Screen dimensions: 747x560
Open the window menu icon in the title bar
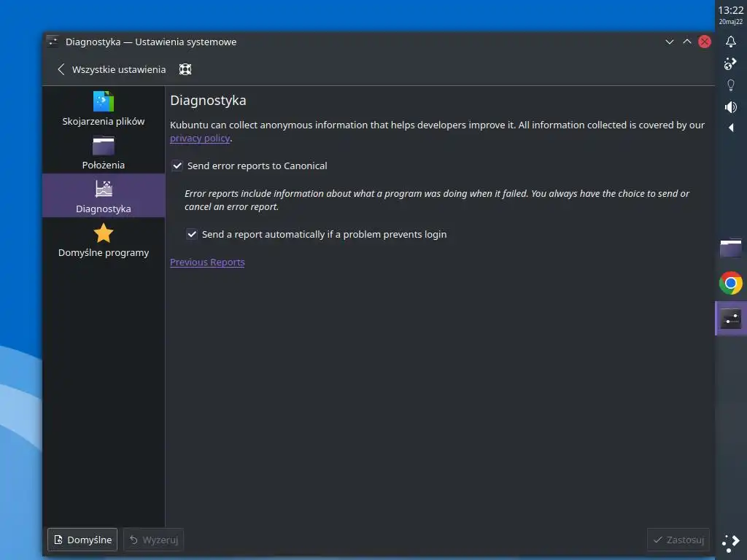click(x=53, y=42)
